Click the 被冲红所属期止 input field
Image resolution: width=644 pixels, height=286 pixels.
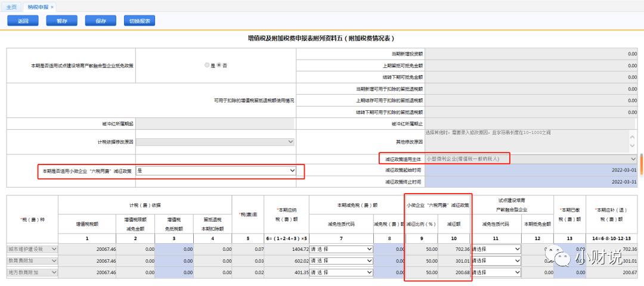531,123
